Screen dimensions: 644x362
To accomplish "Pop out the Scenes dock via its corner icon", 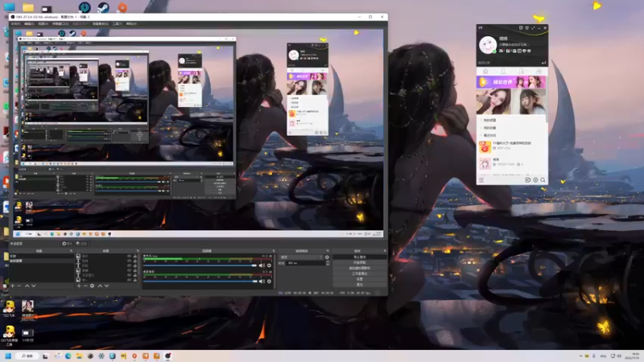I will click(71, 251).
